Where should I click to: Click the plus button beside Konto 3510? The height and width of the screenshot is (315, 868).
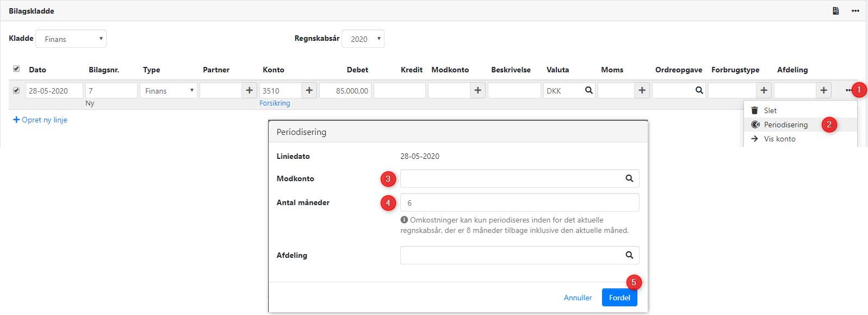coord(309,90)
